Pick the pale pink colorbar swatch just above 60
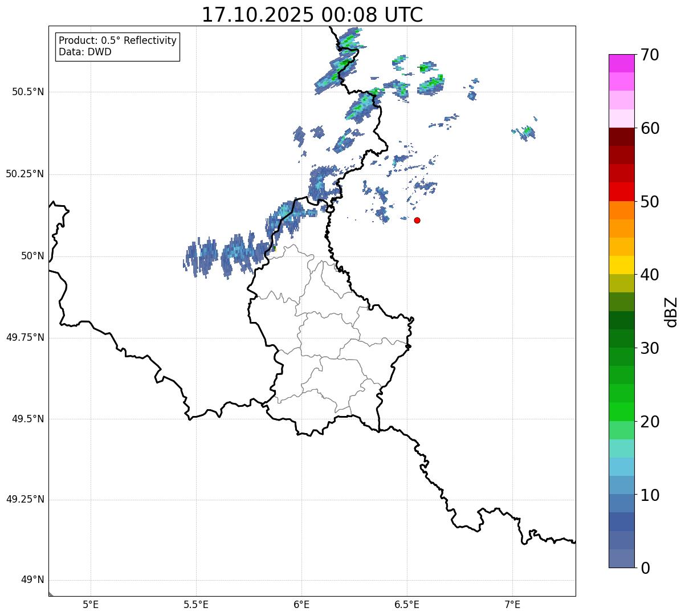The image size is (685, 616). click(622, 119)
